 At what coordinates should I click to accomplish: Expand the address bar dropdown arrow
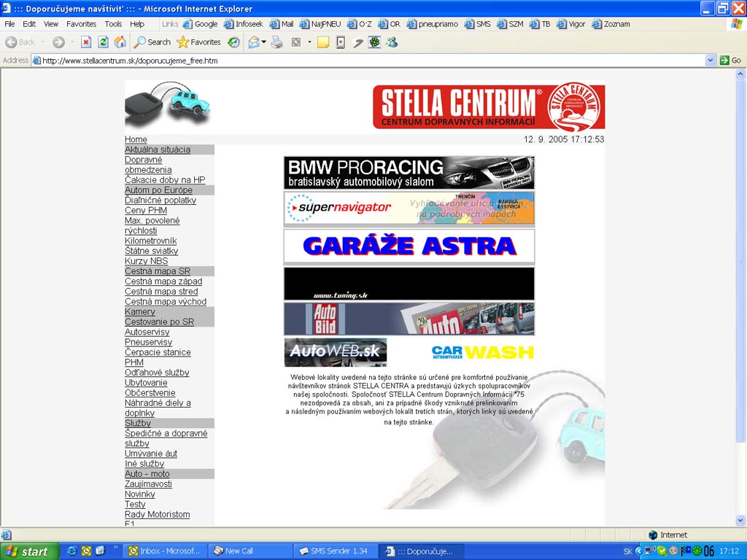711,61
